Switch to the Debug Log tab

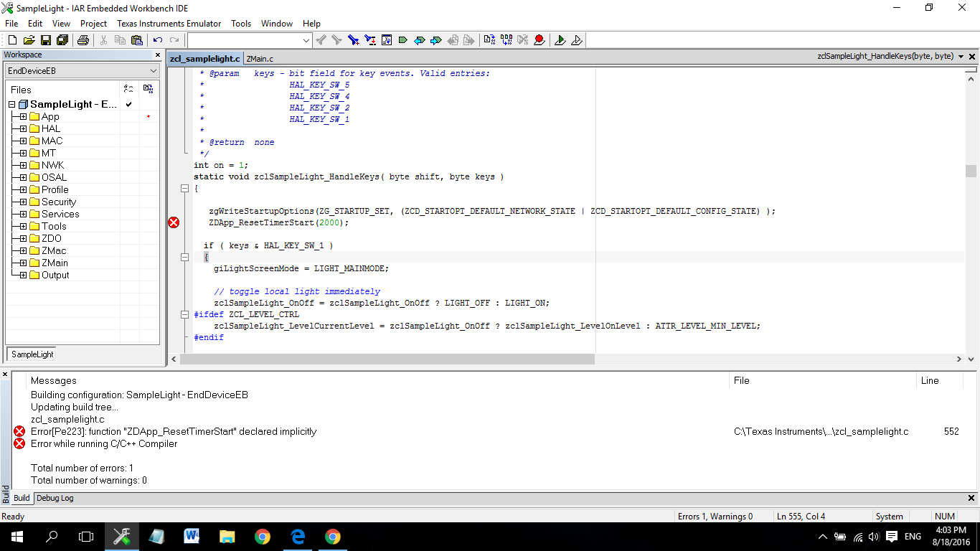[x=55, y=498]
